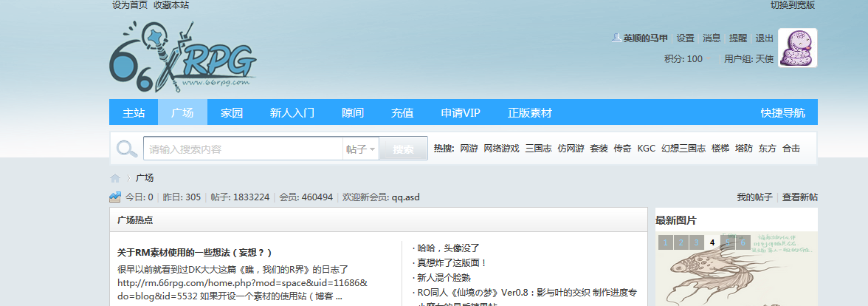
Task: Show slide 5 in 最新图片
Action: point(728,242)
